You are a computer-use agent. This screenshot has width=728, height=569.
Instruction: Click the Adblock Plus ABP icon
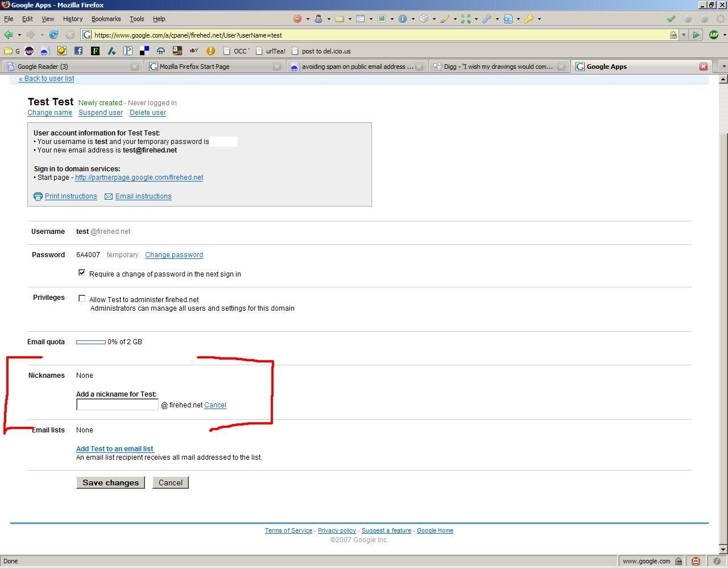click(x=713, y=35)
